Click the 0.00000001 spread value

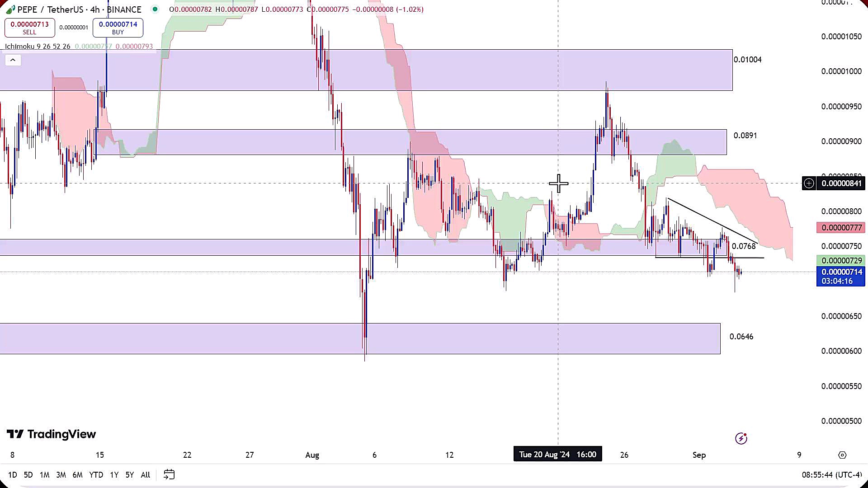point(74,28)
